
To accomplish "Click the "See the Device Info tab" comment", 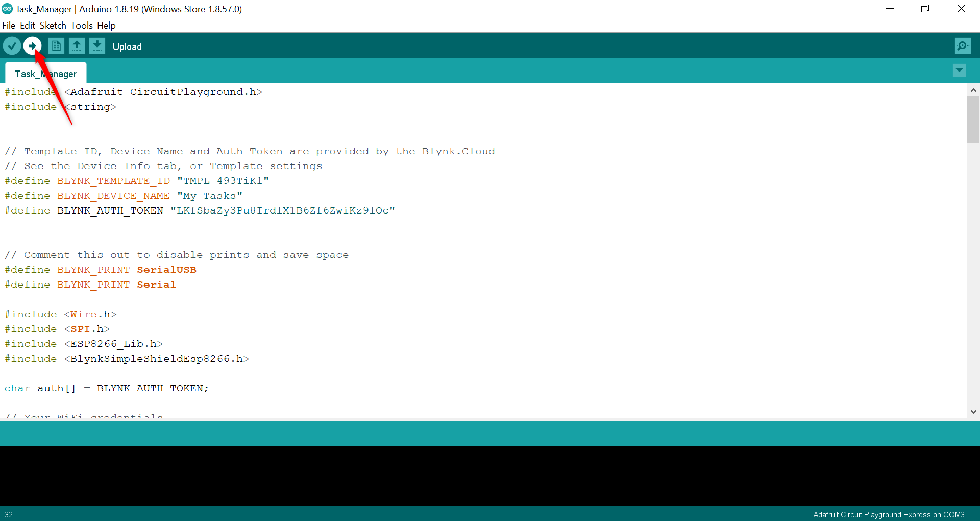I will click(x=163, y=166).
